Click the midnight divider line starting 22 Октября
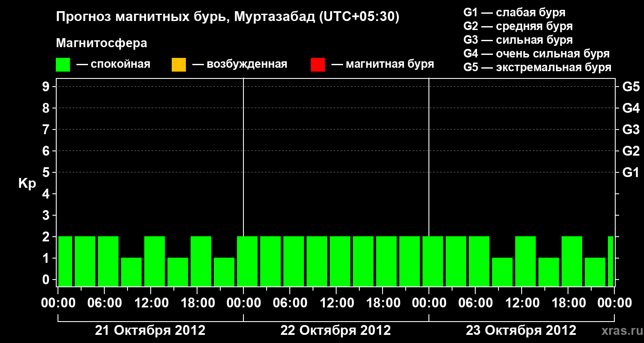Screen dimensions: 644x343 [x=243, y=157]
